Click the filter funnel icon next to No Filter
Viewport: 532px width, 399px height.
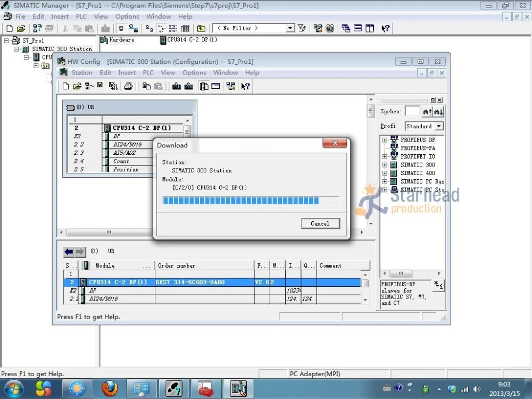(x=302, y=28)
